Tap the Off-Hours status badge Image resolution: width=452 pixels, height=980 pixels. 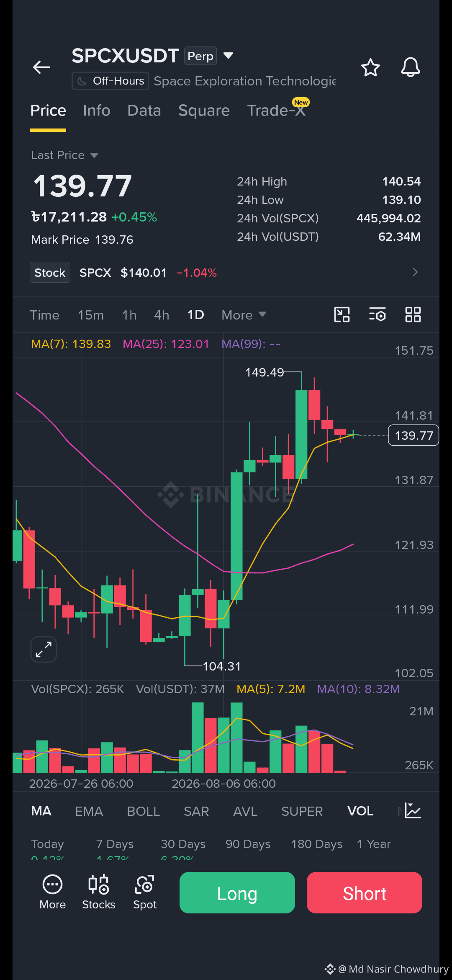click(x=110, y=81)
